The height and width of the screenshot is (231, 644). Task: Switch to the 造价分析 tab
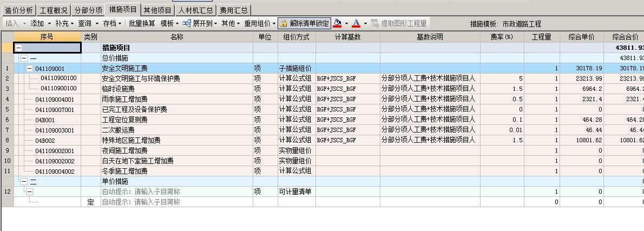click(x=19, y=10)
